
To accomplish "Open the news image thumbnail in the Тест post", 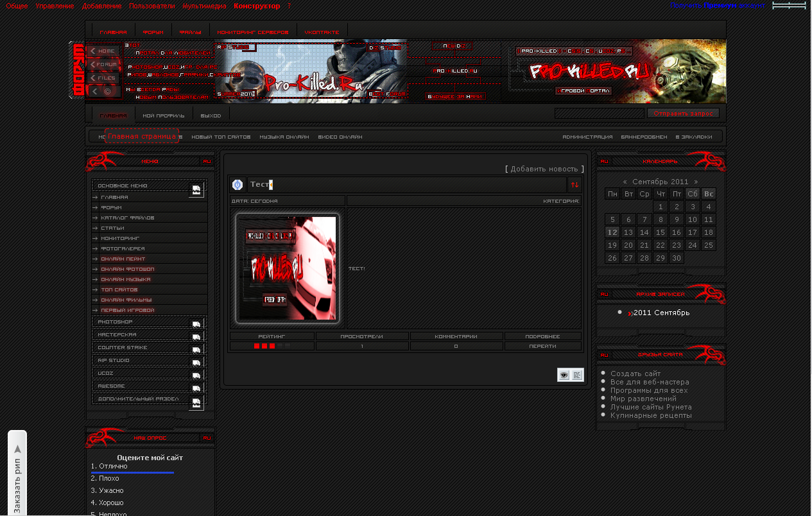I will (287, 268).
